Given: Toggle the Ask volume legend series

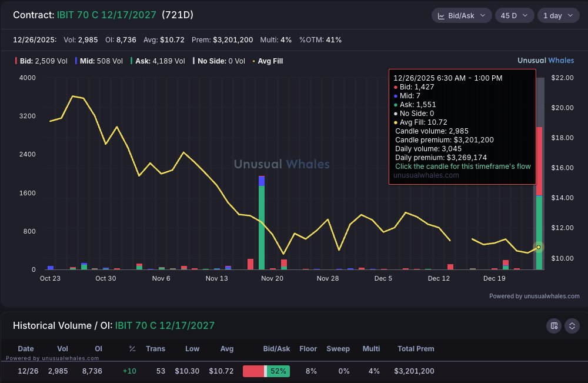Looking at the screenshot, I should [x=158, y=61].
